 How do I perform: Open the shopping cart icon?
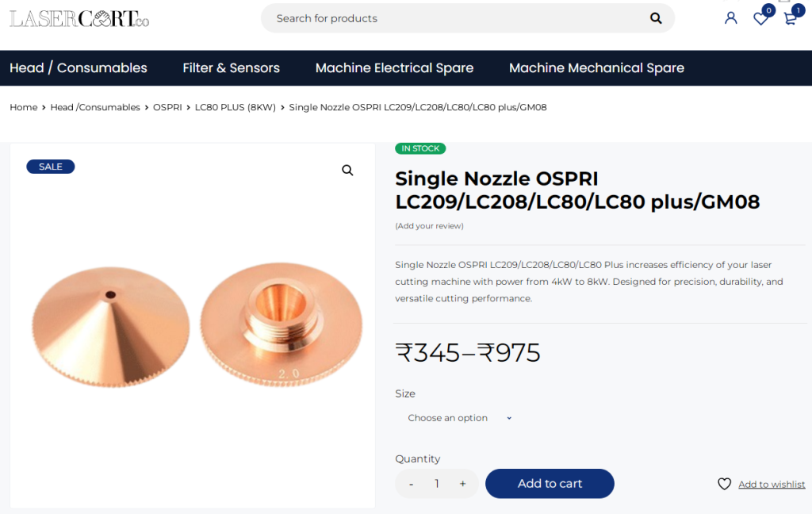[790, 18]
